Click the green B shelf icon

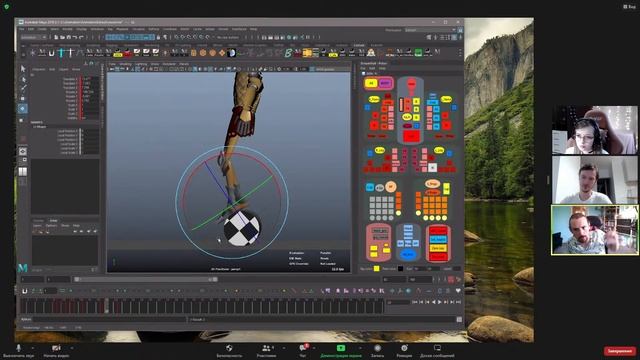pyautogui.click(x=288, y=53)
